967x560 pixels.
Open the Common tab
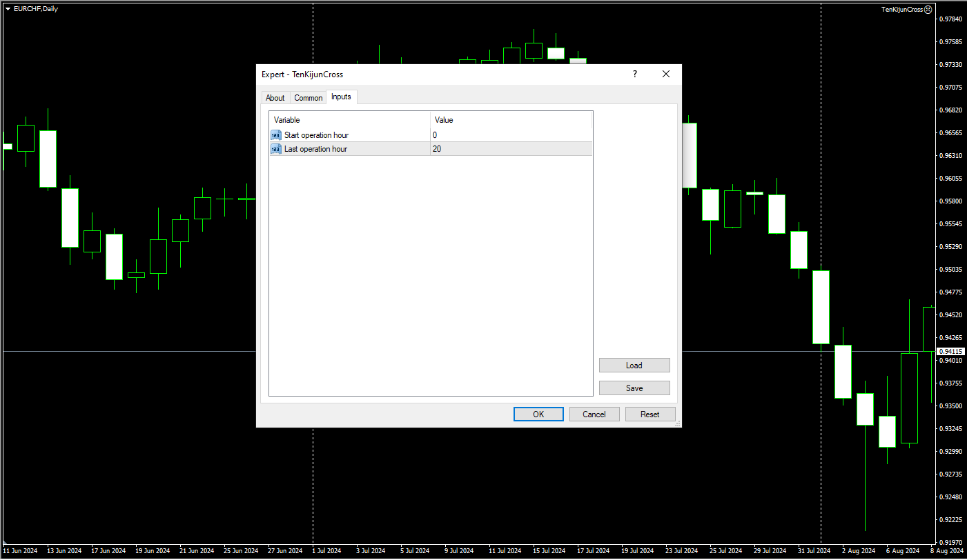coord(309,98)
